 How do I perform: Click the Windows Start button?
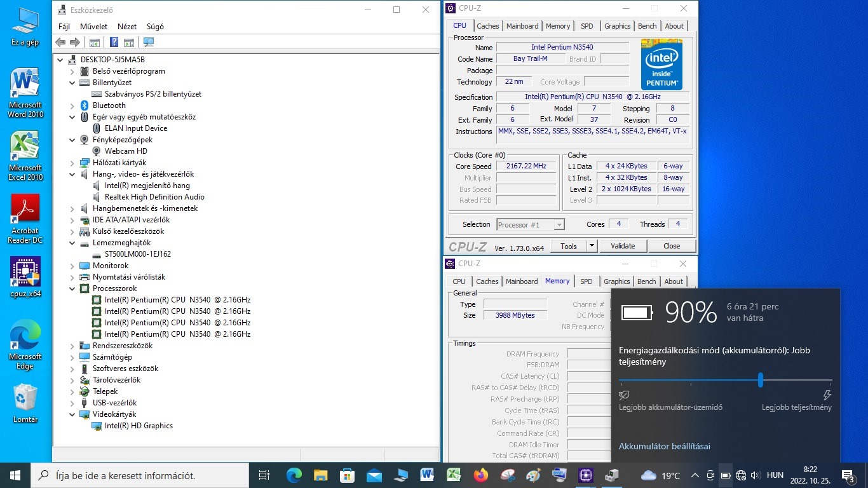[15, 475]
